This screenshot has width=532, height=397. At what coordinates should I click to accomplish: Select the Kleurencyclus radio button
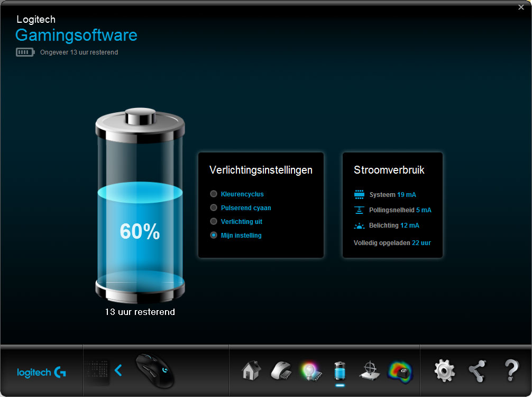tap(214, 194)
